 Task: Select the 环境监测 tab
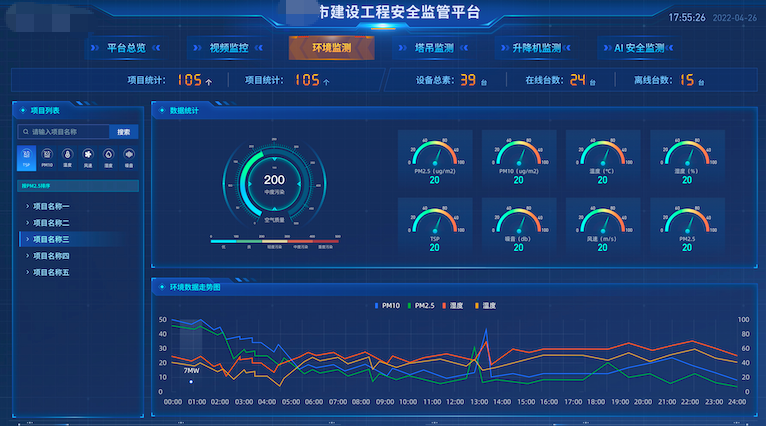click(x=332, y=48)
